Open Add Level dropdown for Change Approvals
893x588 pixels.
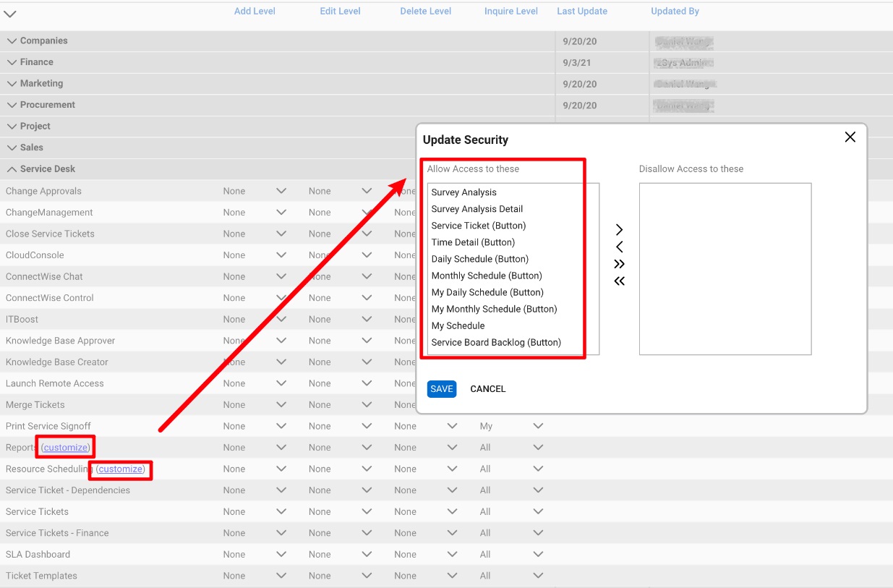pos(281,191)
